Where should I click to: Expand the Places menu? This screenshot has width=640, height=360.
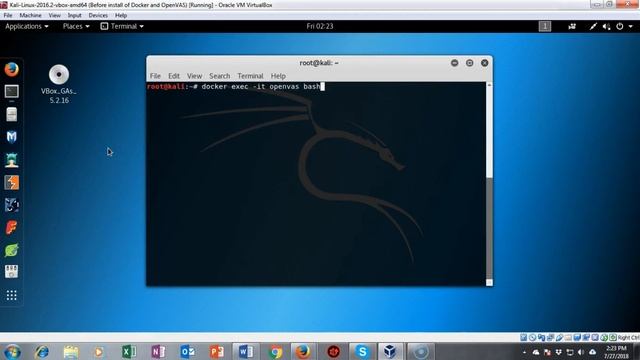76,26
